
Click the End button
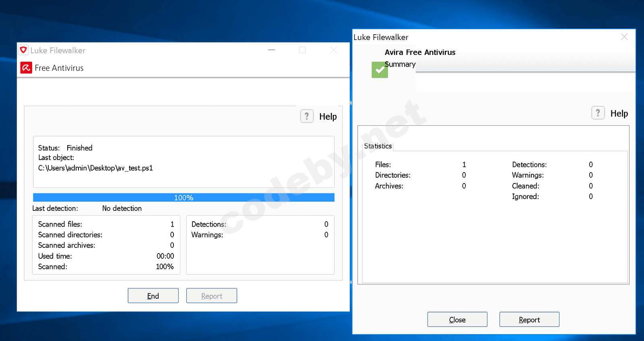point(153,296)
